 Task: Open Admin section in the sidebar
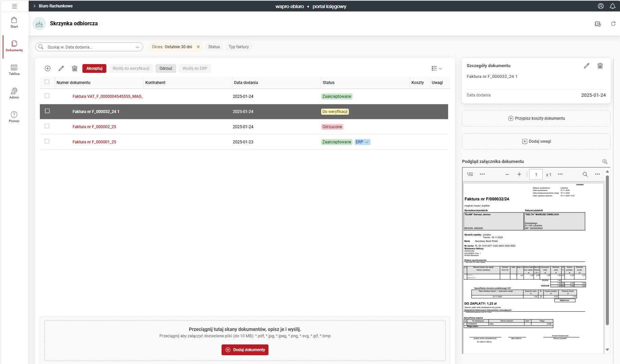[14, 93]
